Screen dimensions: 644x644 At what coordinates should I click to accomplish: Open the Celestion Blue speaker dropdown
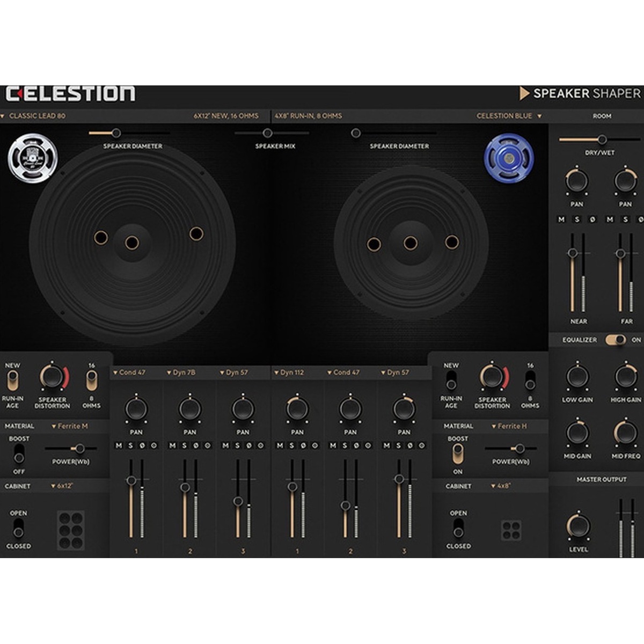coord(509,116)
